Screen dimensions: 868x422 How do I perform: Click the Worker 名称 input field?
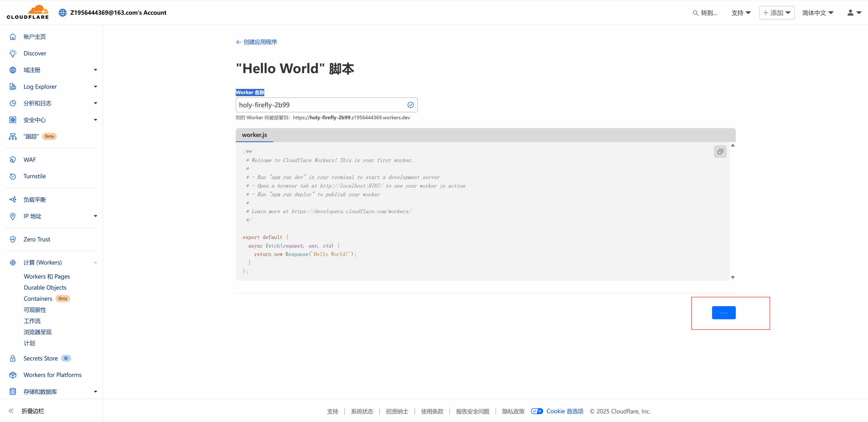click(x=326, y=105)
